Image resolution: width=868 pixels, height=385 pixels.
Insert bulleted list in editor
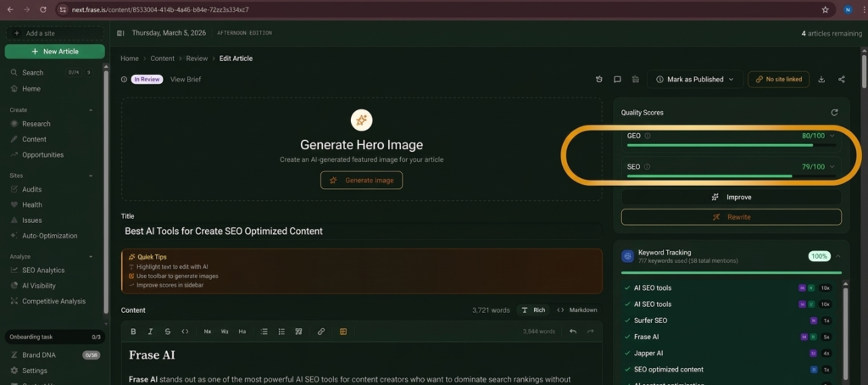[264, 332]
